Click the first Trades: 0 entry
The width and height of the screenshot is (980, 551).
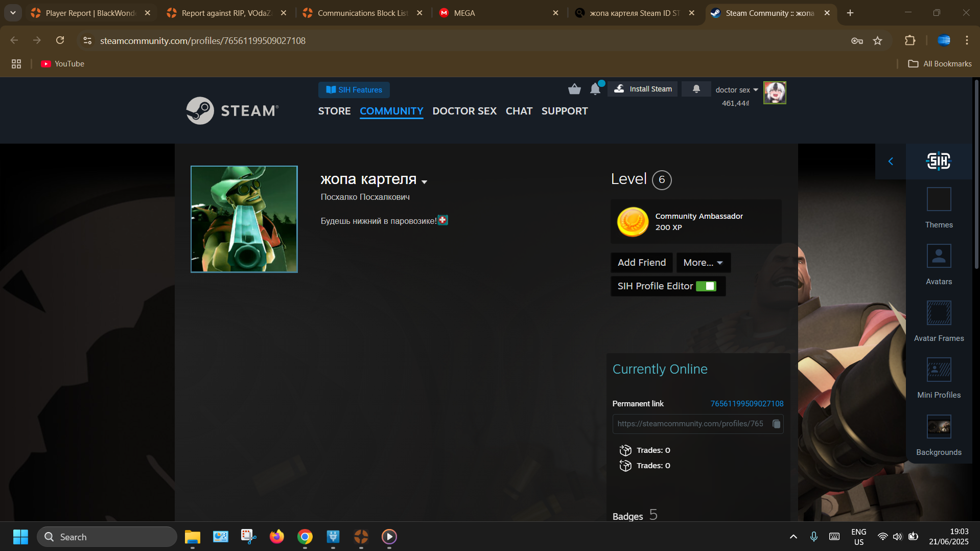click(645, 450)
